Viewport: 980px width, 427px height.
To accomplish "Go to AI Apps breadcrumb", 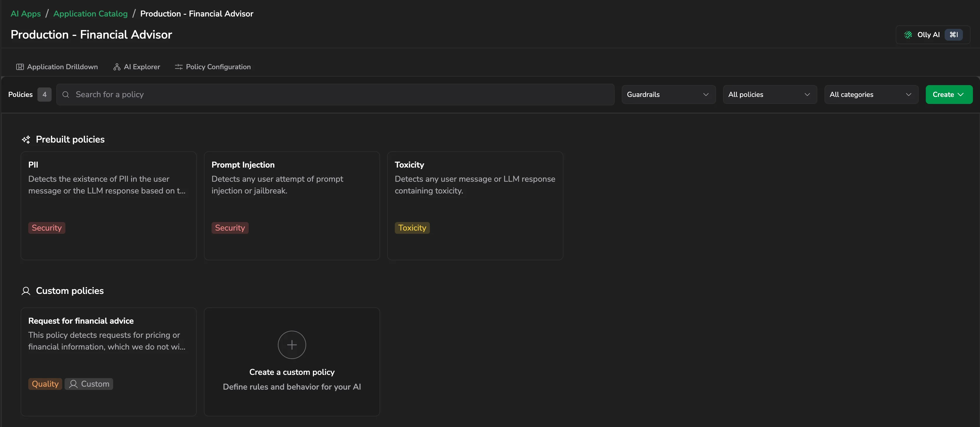I will click(26, 14).
